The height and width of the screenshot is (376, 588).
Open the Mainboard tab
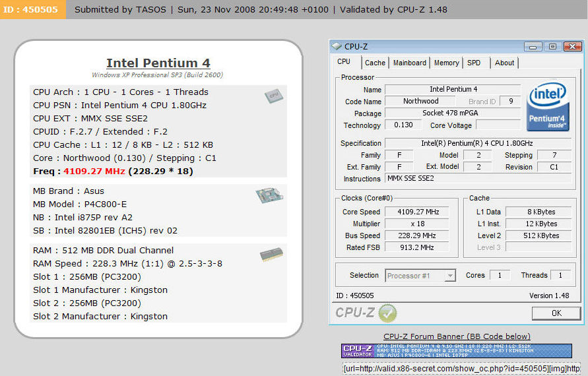[x=410, y=63]
